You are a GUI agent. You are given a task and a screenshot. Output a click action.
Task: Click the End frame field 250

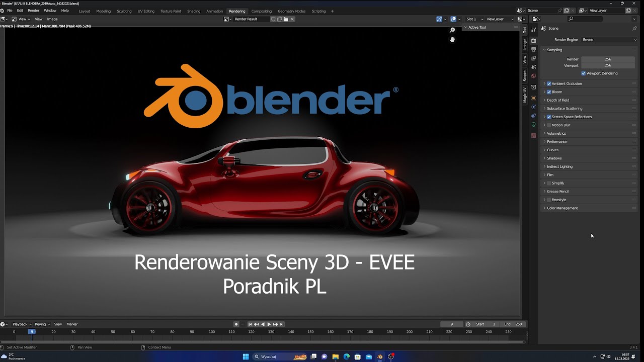(x=513, y=324)
